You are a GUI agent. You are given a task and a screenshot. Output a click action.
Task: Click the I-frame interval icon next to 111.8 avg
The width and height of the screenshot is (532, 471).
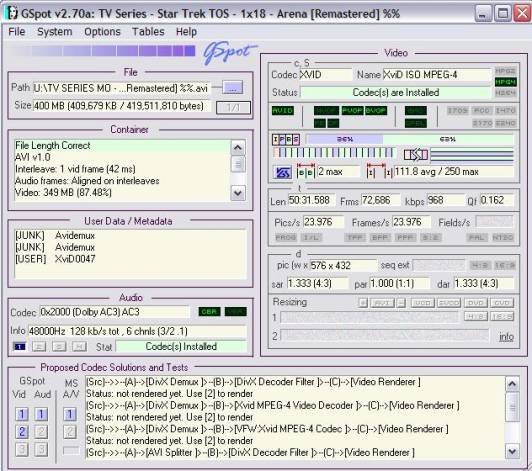[x=379, y=171]
